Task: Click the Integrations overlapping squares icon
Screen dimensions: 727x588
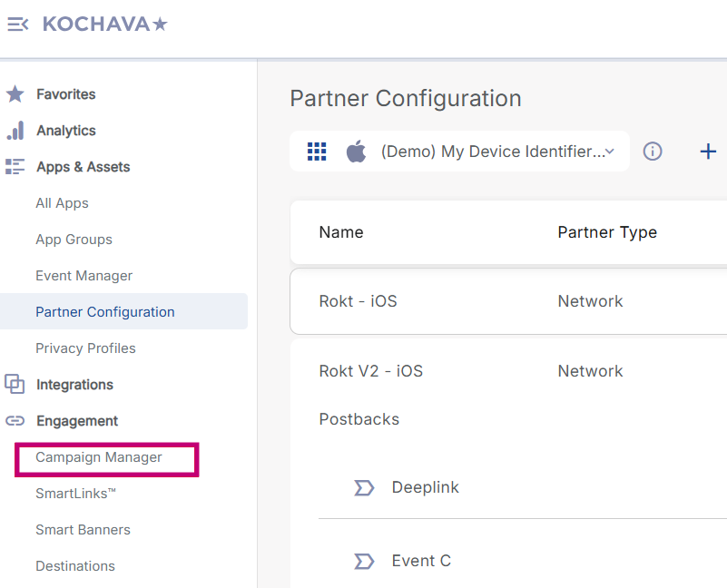Action: pos(15,385)
